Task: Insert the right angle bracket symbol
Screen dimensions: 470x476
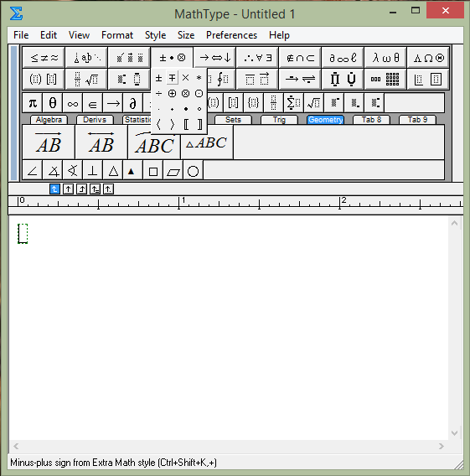Action: [172, 125]
